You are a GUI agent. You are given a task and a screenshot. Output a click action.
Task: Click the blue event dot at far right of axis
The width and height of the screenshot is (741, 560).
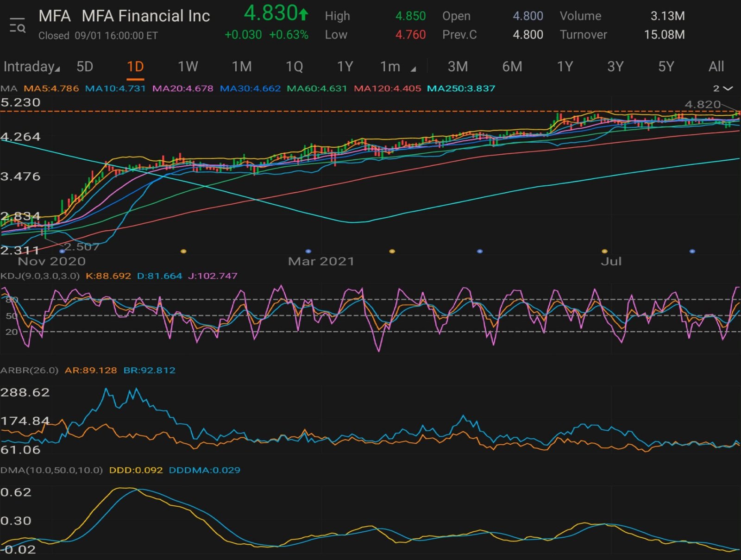pos(692,251)
